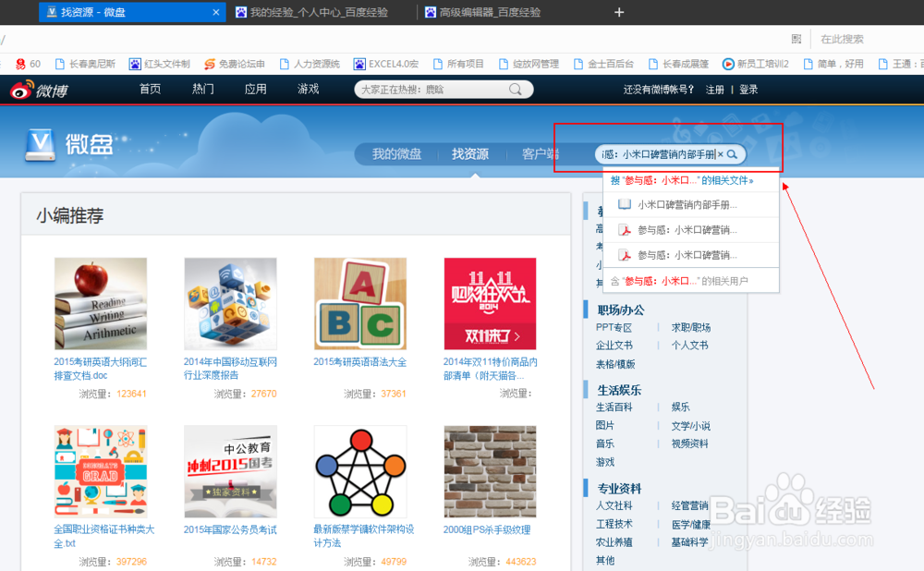Open 求职/职场 category

click(x=691, y=328)
